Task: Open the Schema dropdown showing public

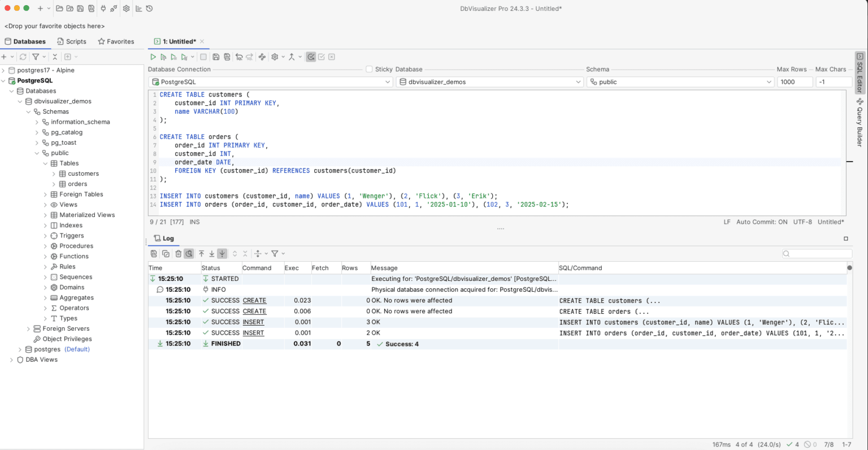Action: pyautogui.click(x=769, y=81)
